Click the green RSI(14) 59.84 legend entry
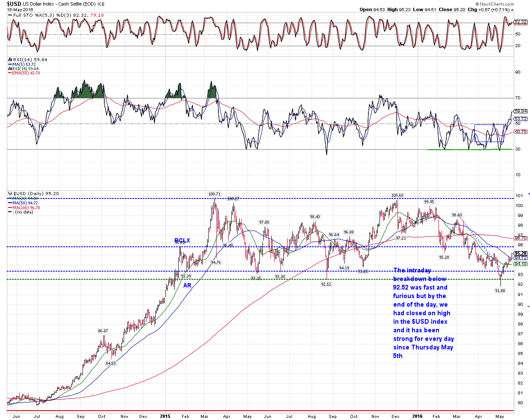530x420 pixels. tap(24, 68)
